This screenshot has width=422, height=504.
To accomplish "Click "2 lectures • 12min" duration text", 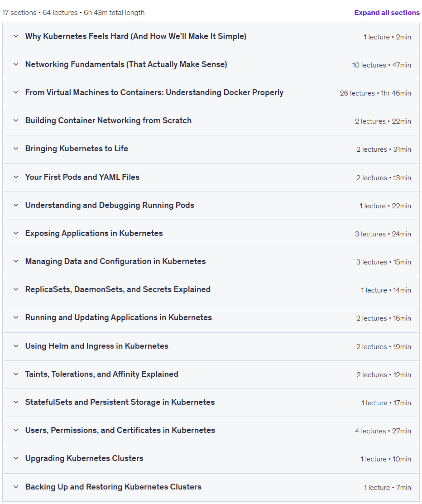I will coord(384,375).
